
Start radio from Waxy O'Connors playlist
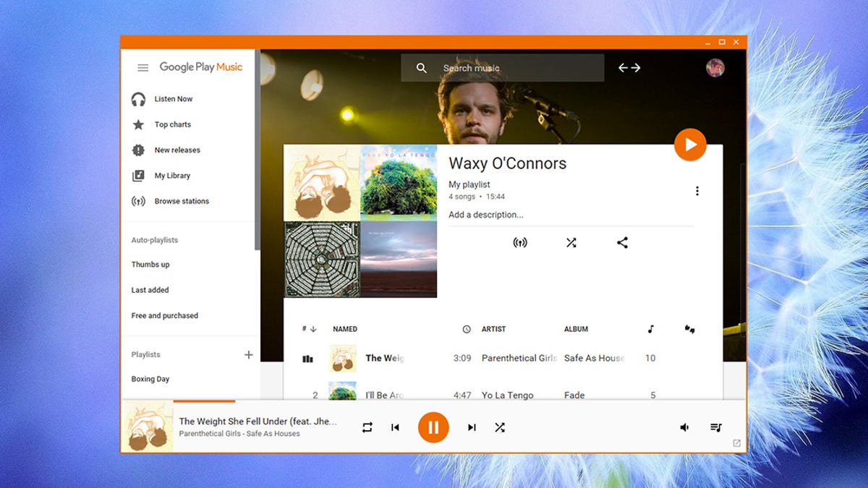tap(520, 243)
